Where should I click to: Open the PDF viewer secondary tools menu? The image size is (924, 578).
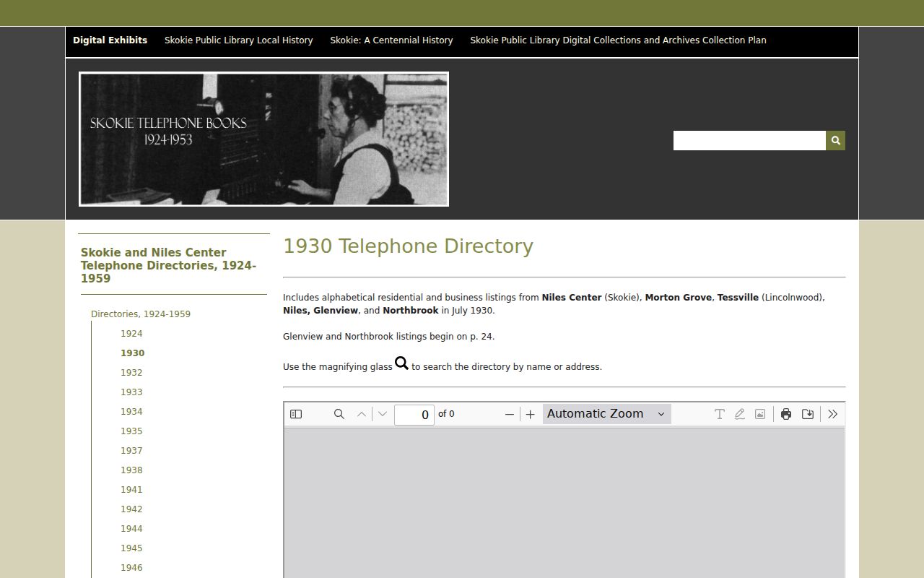(x=832, y=414)
